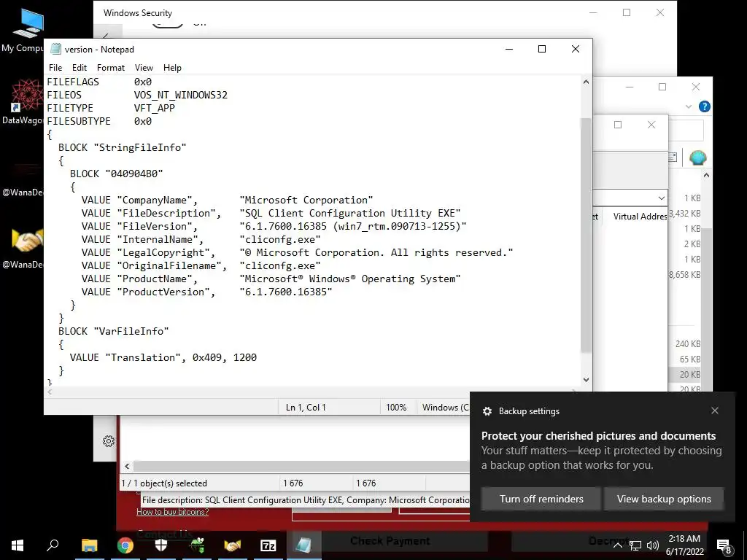Click the Windows Security window title
The image size is (747, 560).
click(138, 13)
